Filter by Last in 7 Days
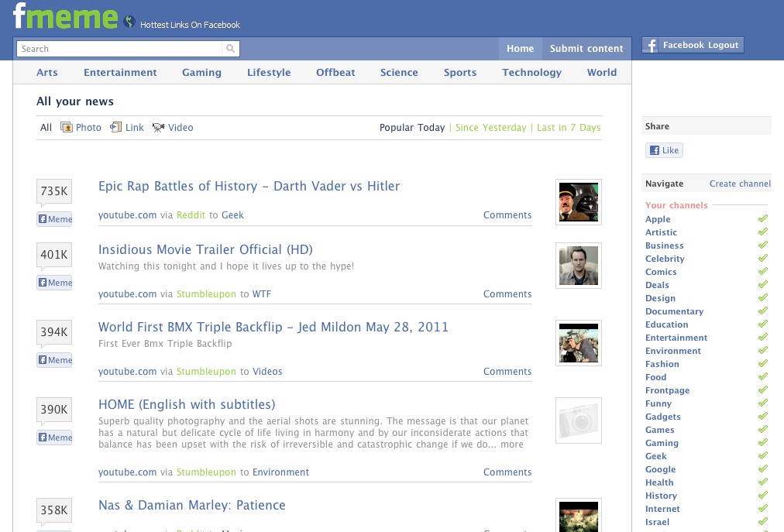 (x=569, y=128)
